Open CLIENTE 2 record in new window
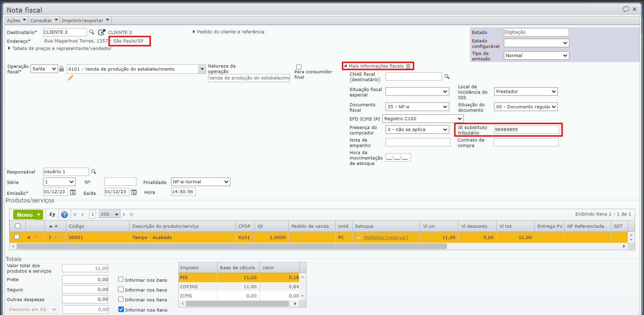Screen dimensions: 644x315 tap(101, 32)
